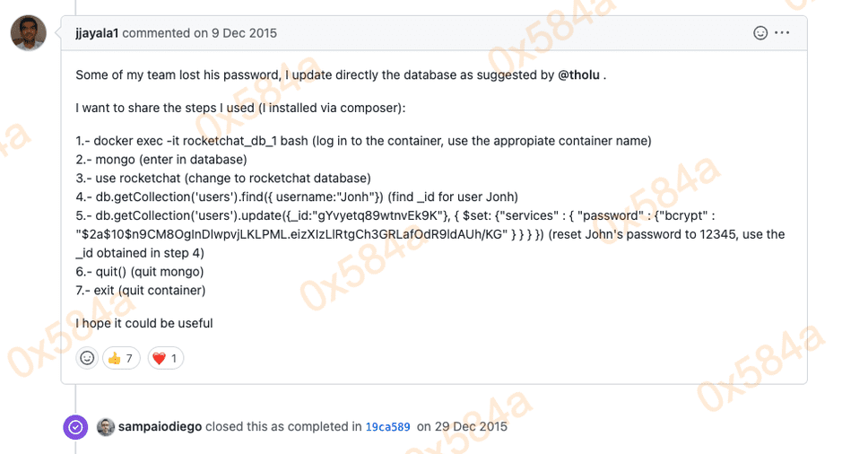Click the 'quit() (quit mongo)' step line

tap(140, 272)
